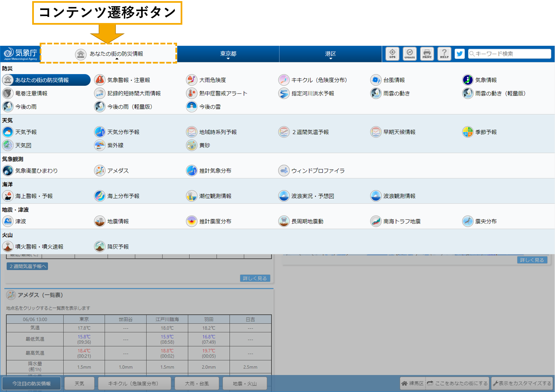This screenshot has height=392, width=555.
Task: Open the GPS location icon
Action: pos(392,54)
